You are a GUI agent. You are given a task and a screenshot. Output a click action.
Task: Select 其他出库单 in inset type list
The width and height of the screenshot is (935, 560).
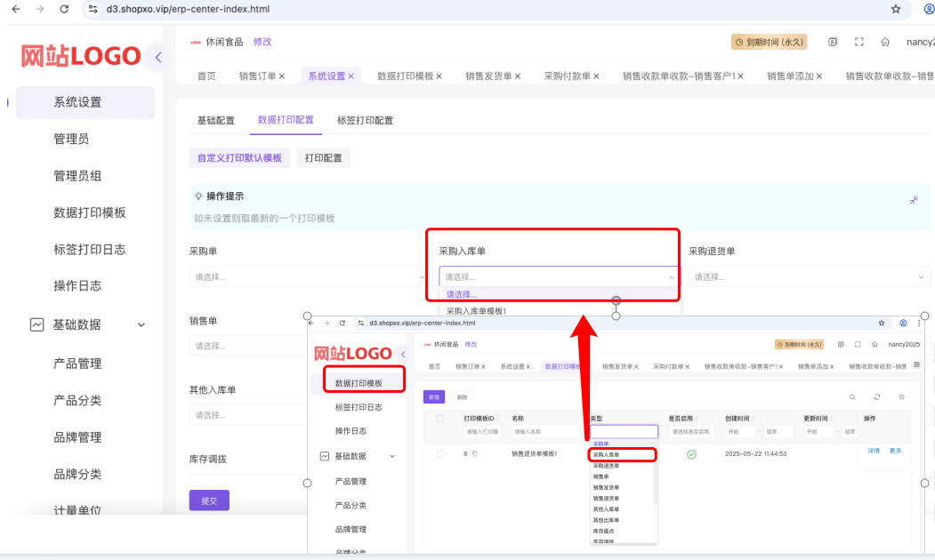coord(606,520)
